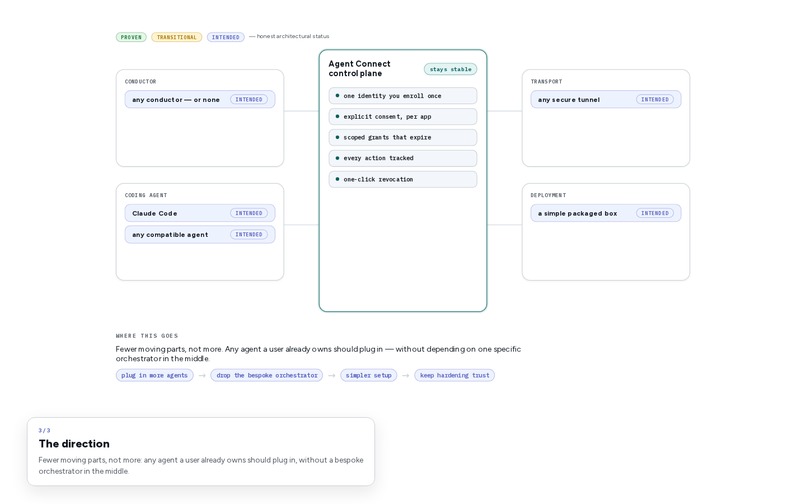Click INTENDED badge beside any secure tunnel

pos(655,99)
